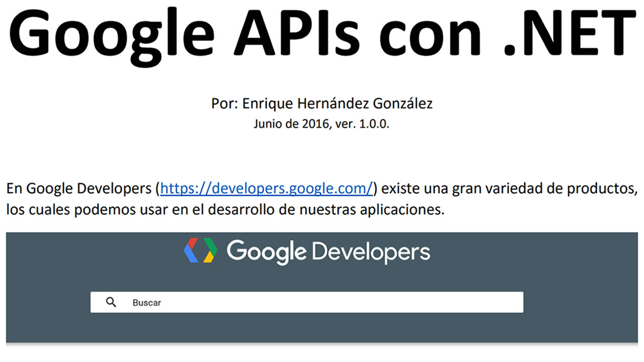Click the 'Google Developers' banner title

328,251
